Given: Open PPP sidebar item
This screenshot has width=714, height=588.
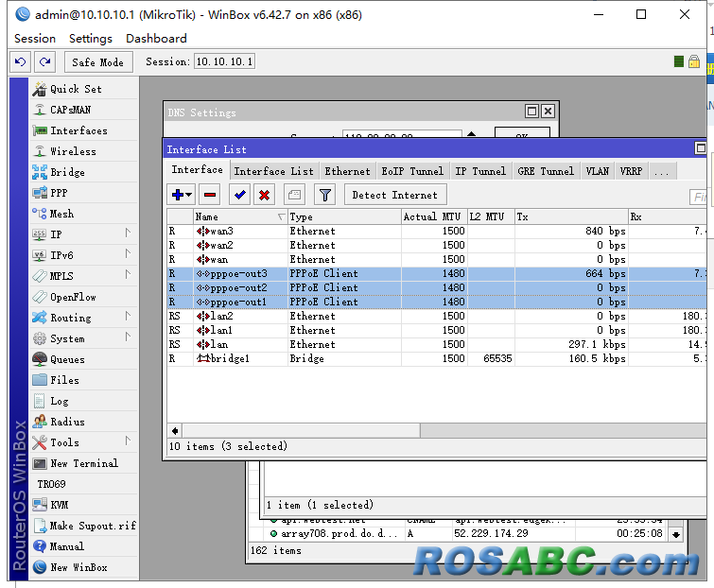Looking at the screenshot, I should click(84, 193).
